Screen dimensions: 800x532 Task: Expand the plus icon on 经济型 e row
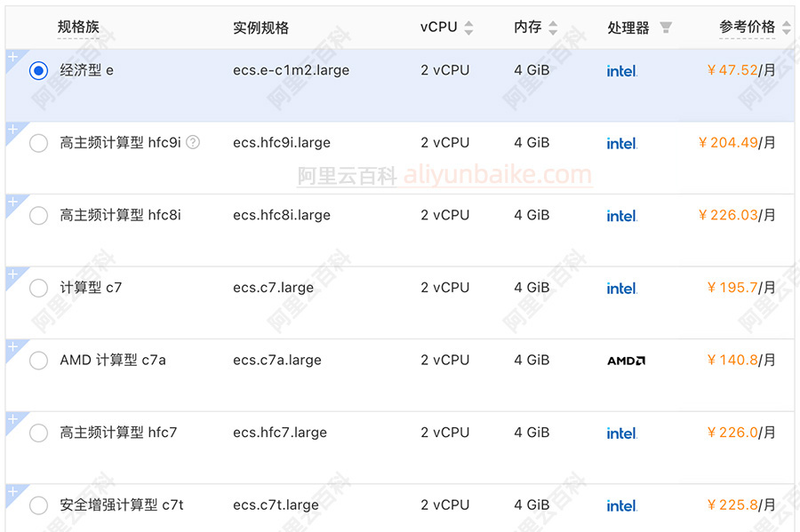(12, 55)
